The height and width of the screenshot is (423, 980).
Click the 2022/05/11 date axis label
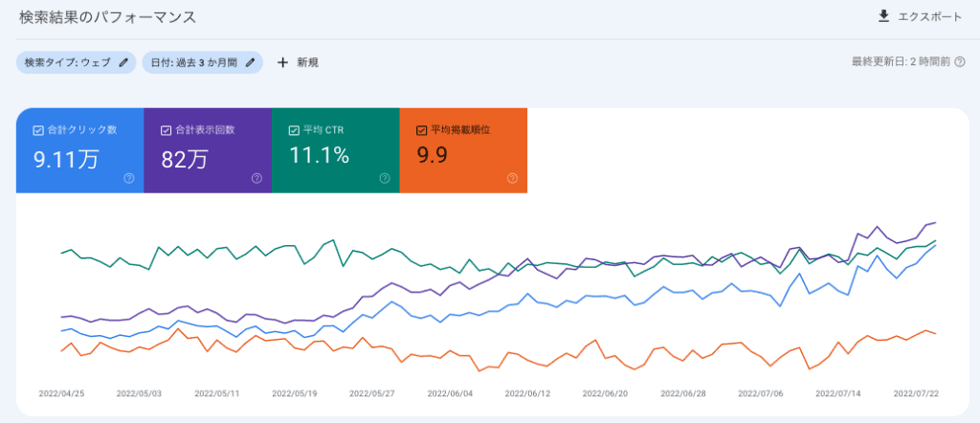point(217,393)
